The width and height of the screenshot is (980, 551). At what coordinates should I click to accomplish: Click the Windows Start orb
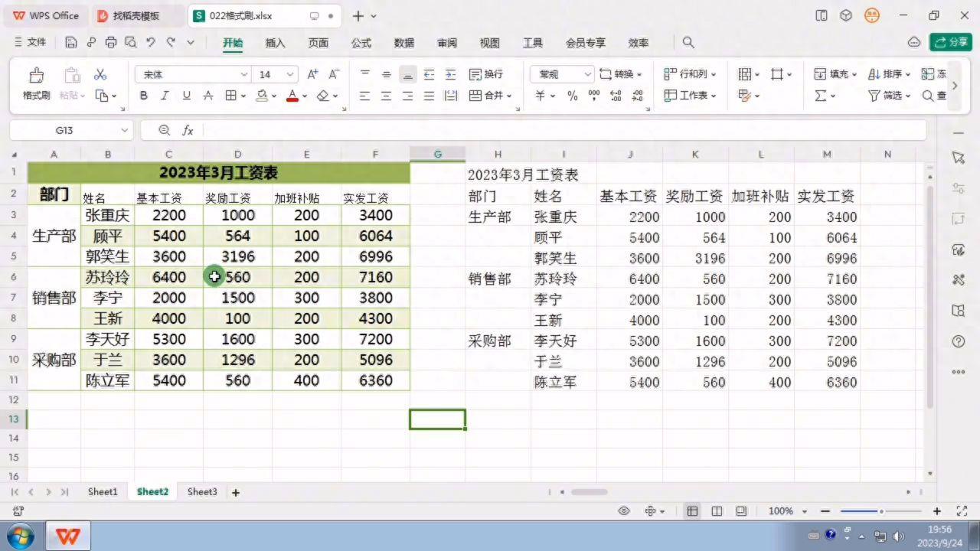pos(20,536)
